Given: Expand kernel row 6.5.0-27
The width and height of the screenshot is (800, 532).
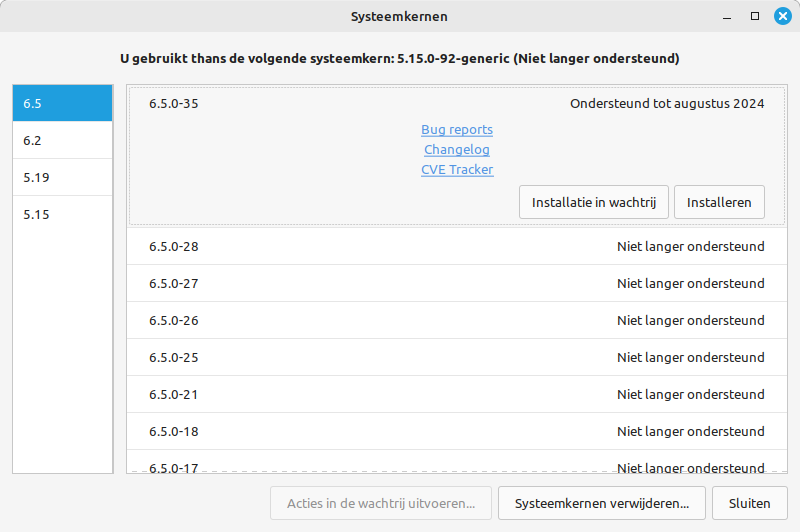Looking at the screenshot, I should pos(456,284).
